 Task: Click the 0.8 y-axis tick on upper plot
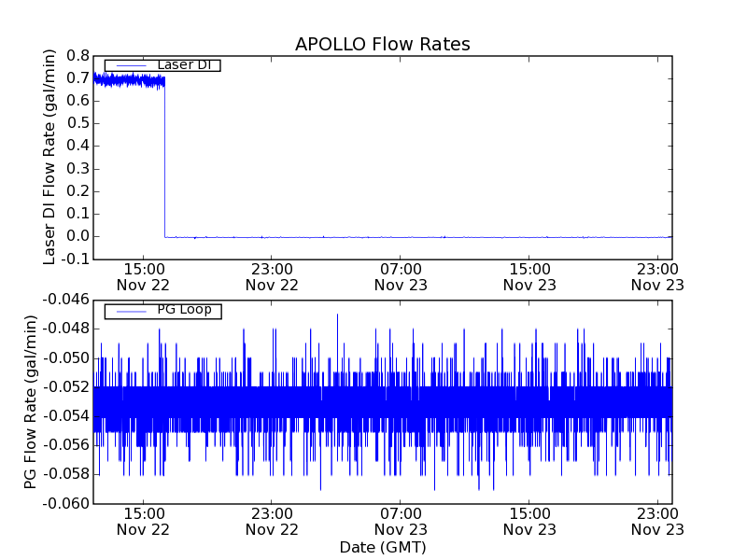(x=78, y=55)
